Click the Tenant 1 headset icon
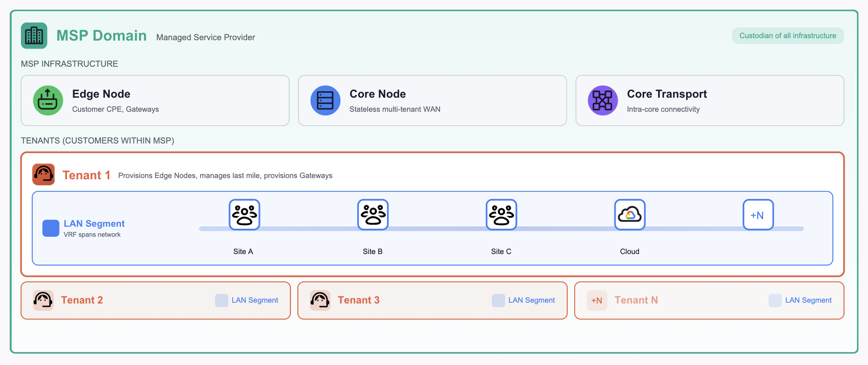 click(x=43, y=174)
